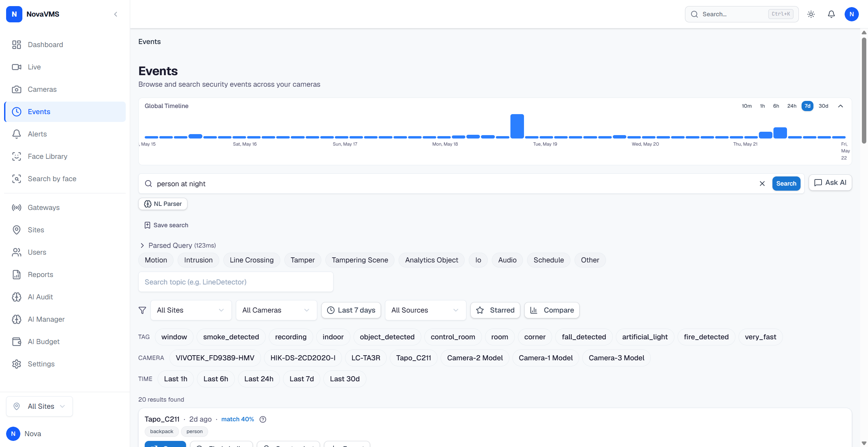
Task: Select the 7d timeline range
Action: point(808,106)
